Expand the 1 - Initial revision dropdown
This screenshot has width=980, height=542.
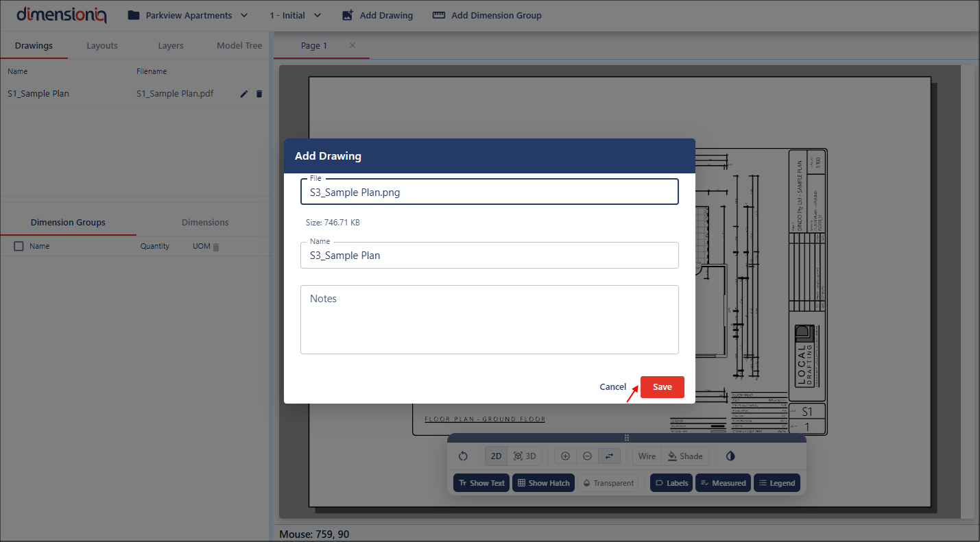pyautogui.click(x=296, y=15)
